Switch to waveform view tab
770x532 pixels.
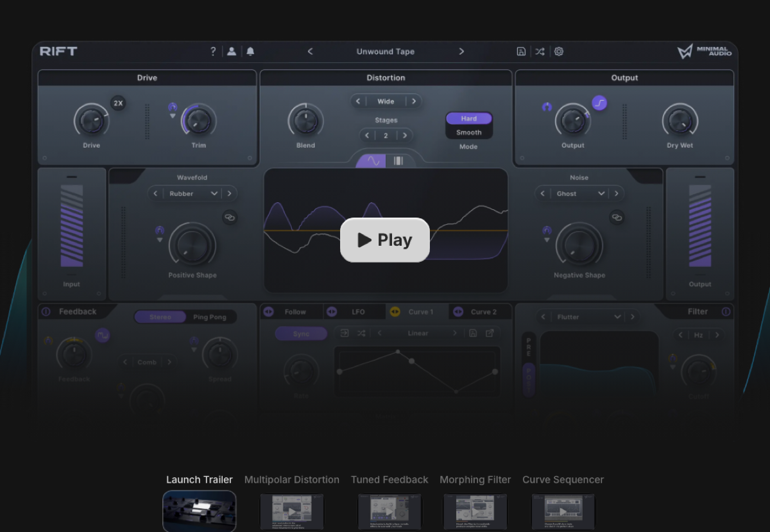click(x=372, y=160)
